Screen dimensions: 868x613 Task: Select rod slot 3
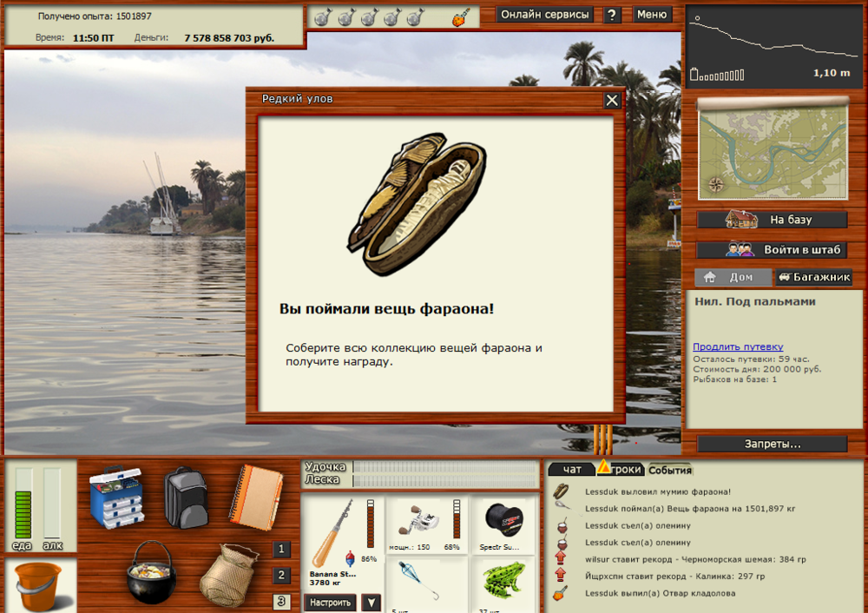[283, 599]
